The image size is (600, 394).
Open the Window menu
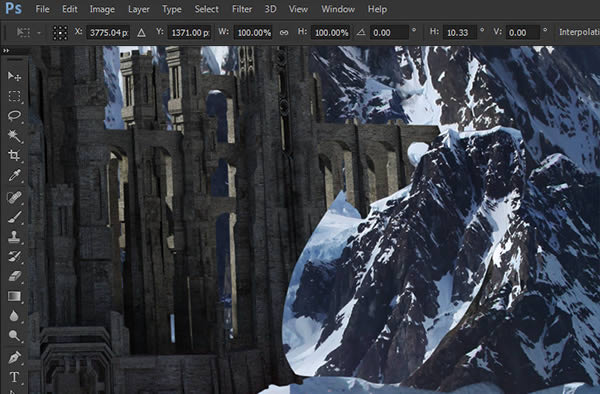[338, 9]
